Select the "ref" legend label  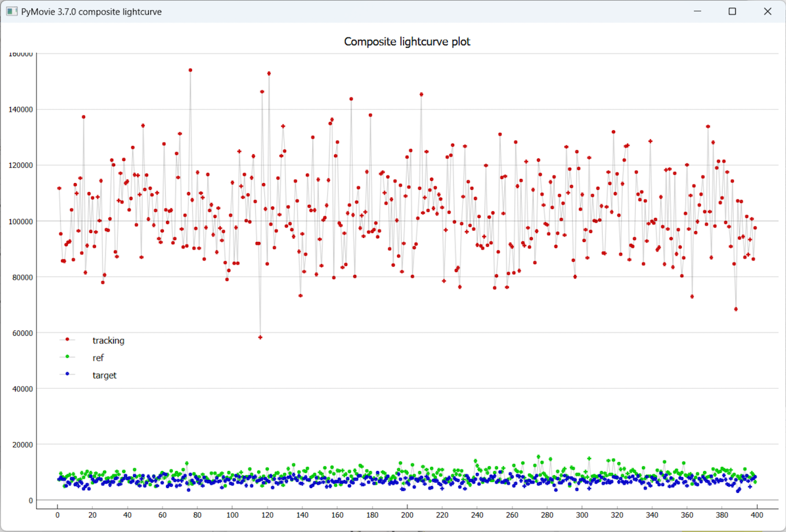[x=99, y=358]
